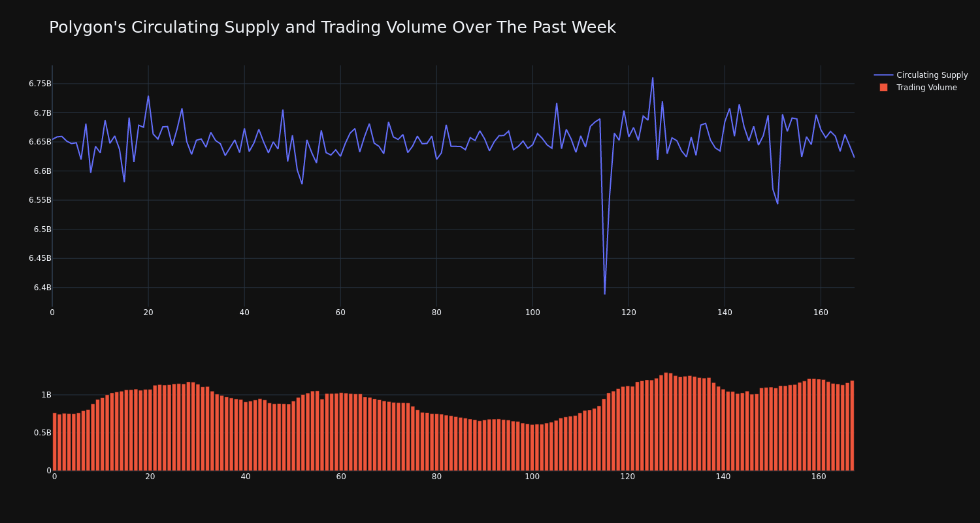Click the first trading volume bar
Viewport: 980px width, 523px height.
[54, 441]
